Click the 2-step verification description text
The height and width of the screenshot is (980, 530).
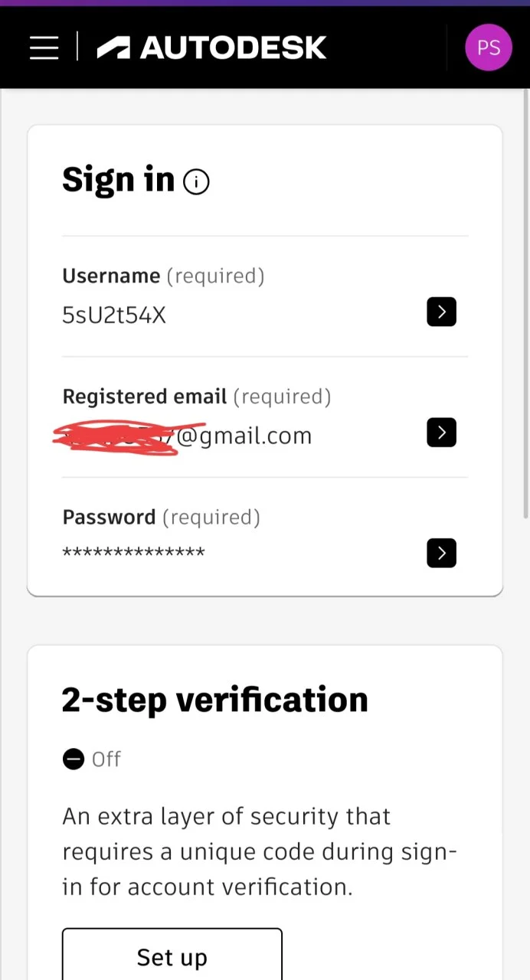(260, 851)
